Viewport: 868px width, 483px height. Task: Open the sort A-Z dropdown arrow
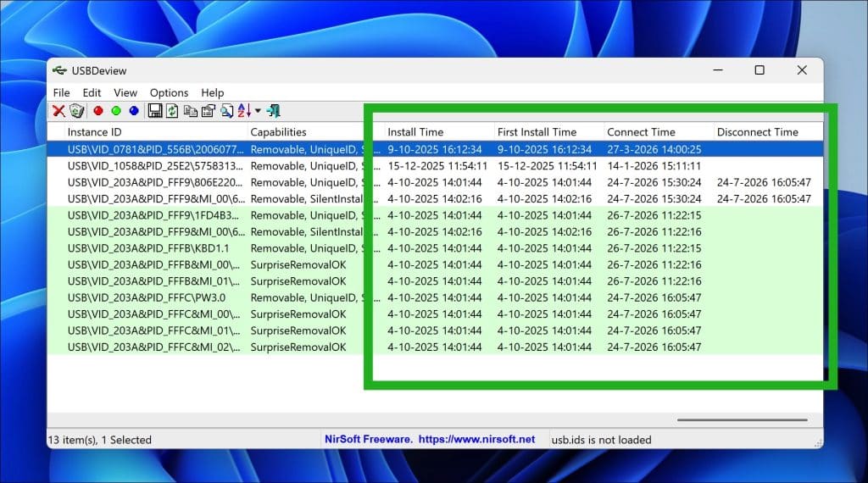coord(258,111)
